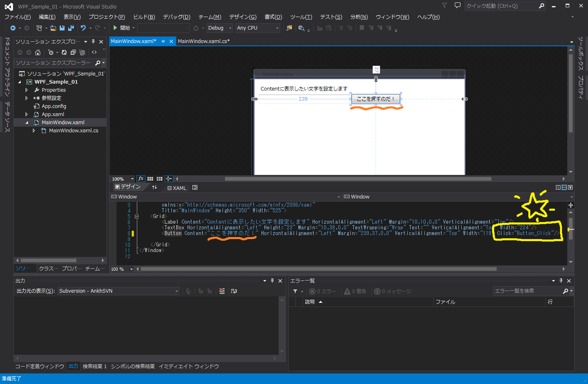Collapse the XAML pane
Viewport: 588px width, 384px height.
click(570, 188)
